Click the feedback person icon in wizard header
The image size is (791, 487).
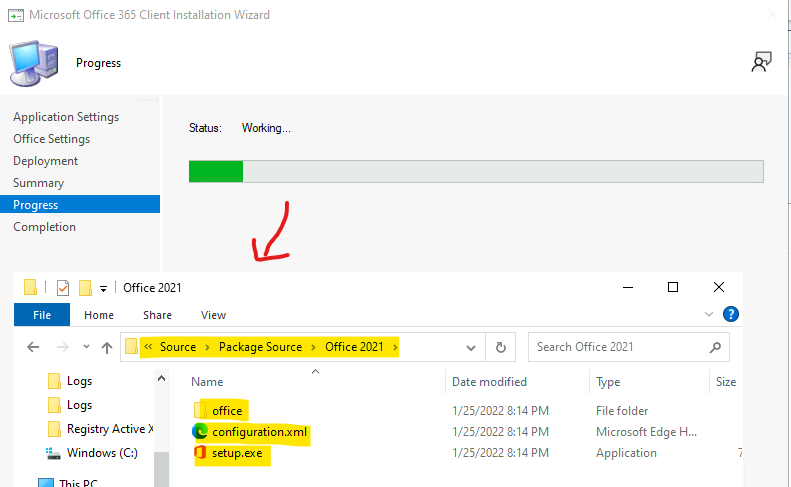pos(761,62)
